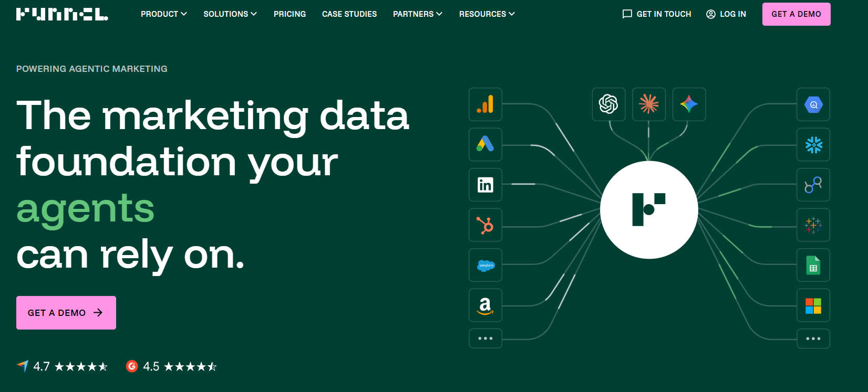Click the ChatGPT OpenAI icon
The width and height of the screenshot is (868, 392).
[x=608, y=104]
